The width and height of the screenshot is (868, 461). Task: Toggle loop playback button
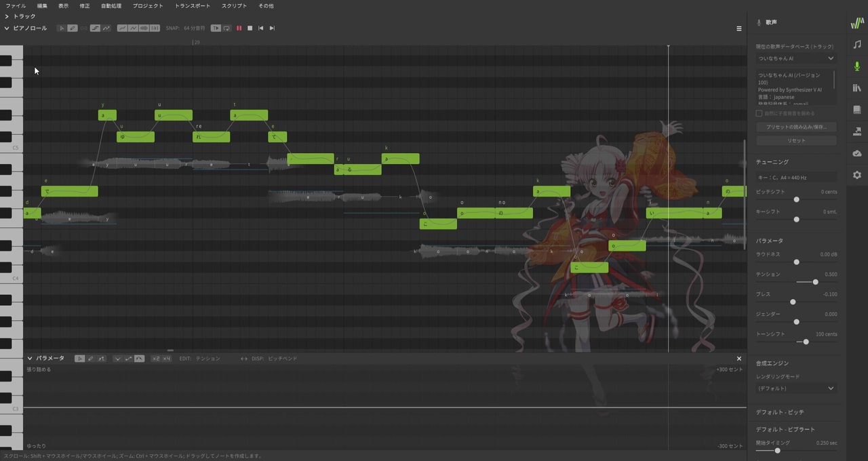[226, 28]
